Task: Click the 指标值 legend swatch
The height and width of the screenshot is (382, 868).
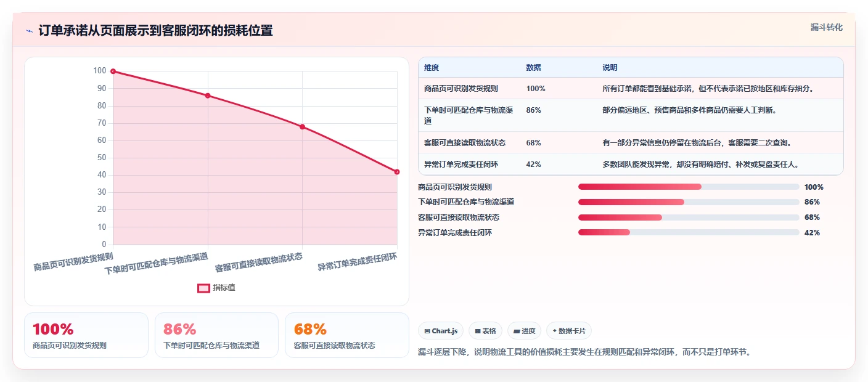Action: pyautogui.click(x=203, y=288)
